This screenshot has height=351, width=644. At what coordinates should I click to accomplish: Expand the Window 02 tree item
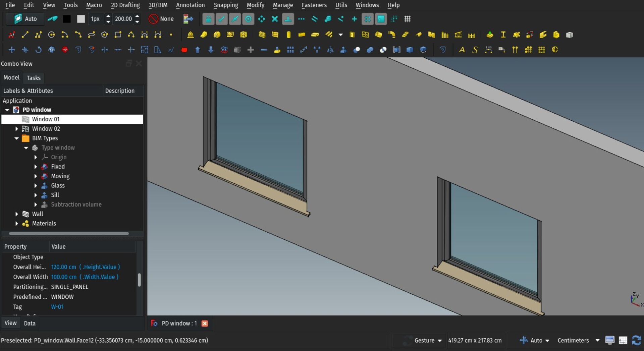click(16, 129)
